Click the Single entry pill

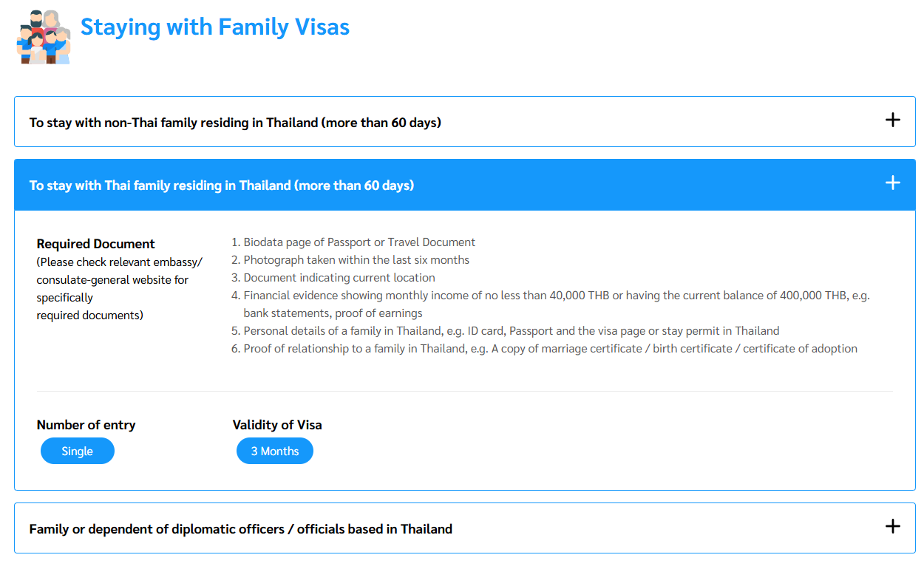click(78, 452)
